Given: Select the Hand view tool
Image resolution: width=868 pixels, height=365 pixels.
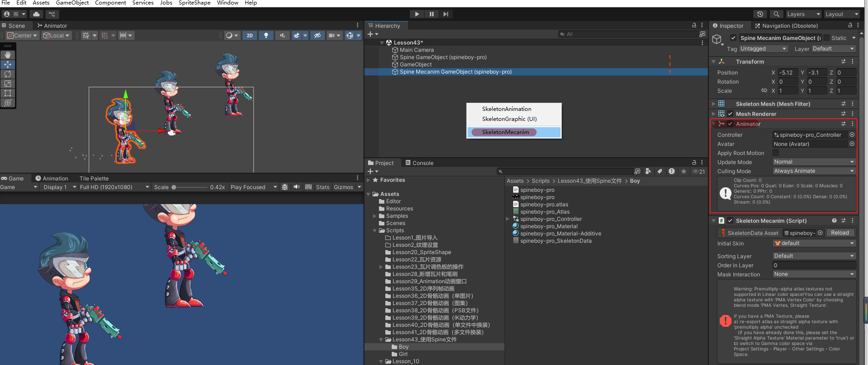Looking at the screenshot, I should coord(8,55).
